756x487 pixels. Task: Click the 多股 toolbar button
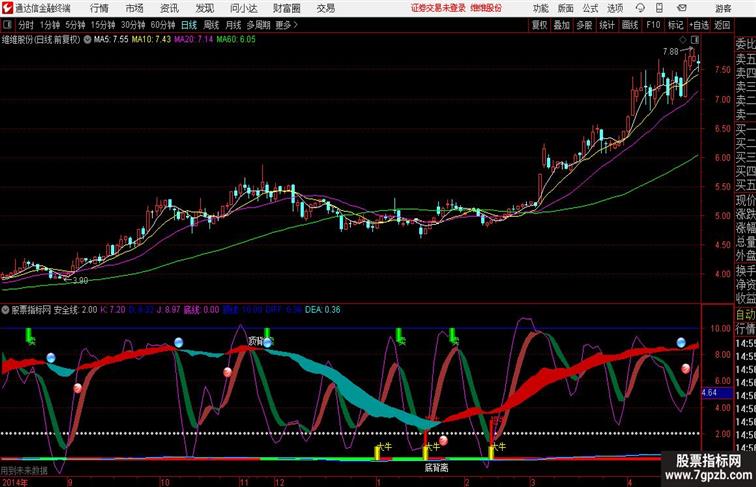pyautogui.click(x=584, y=25)
